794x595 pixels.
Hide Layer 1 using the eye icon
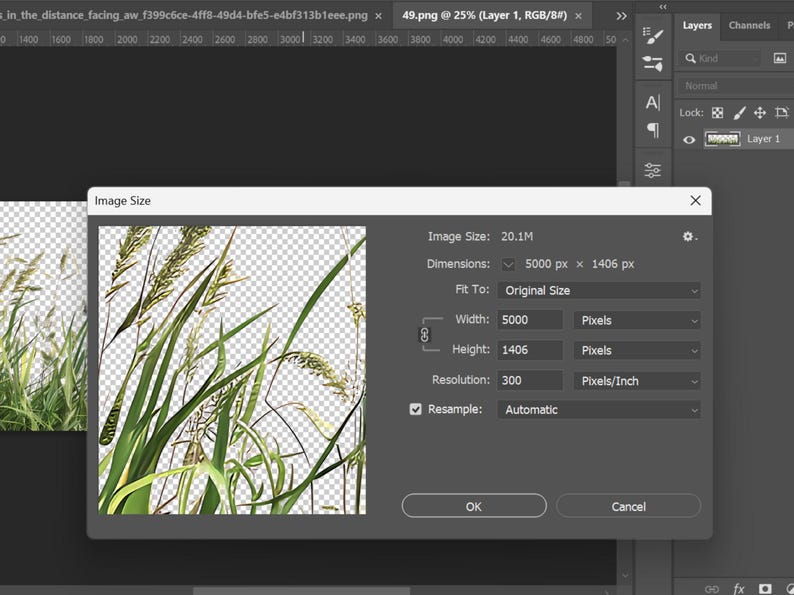(689, 139)
